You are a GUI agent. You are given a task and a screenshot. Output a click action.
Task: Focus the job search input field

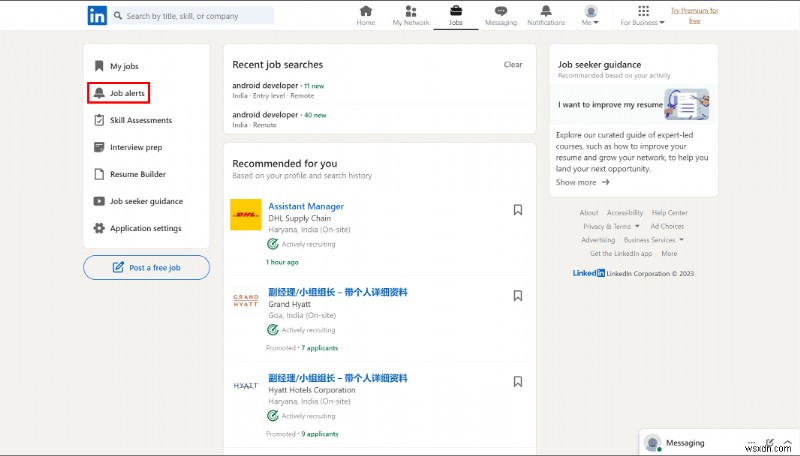[x=192, y=16]
